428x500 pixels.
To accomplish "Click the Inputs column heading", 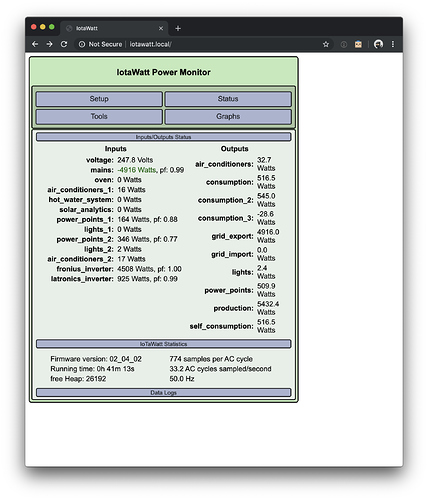I will [x=116, y=149].
